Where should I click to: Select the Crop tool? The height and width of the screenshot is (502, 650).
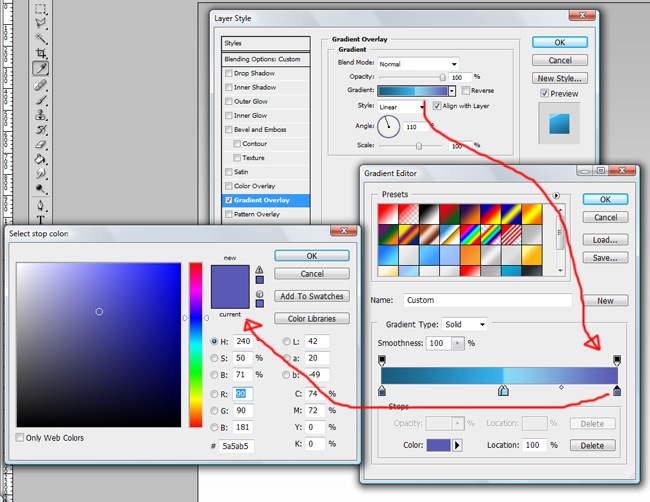[41, 52]
